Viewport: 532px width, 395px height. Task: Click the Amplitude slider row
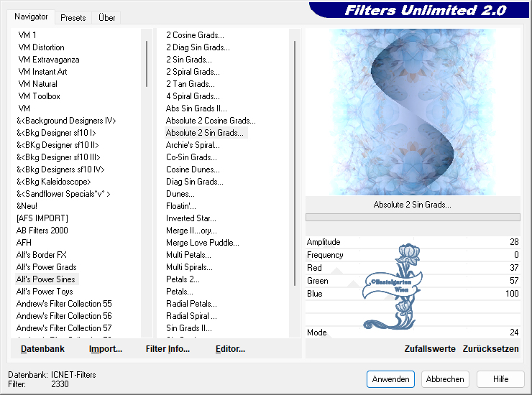(412, 243)
